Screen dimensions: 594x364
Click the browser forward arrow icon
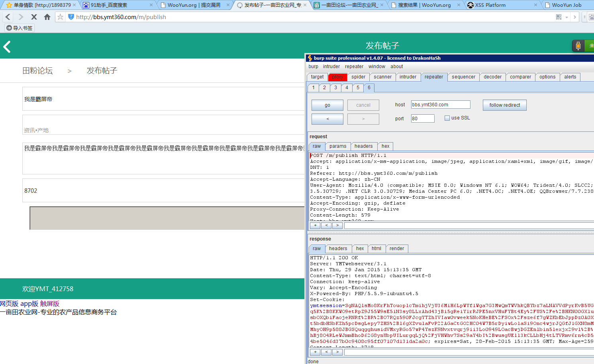click(x=21, y=17)
